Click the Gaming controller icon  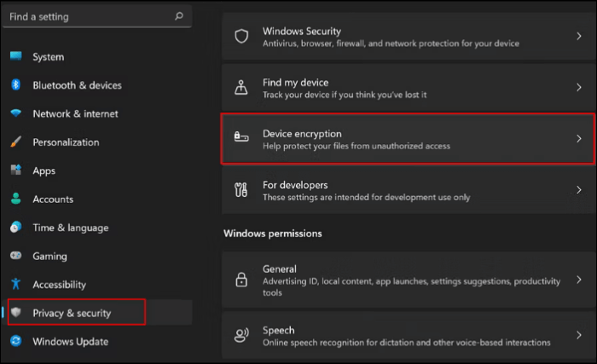coord(15,256)
